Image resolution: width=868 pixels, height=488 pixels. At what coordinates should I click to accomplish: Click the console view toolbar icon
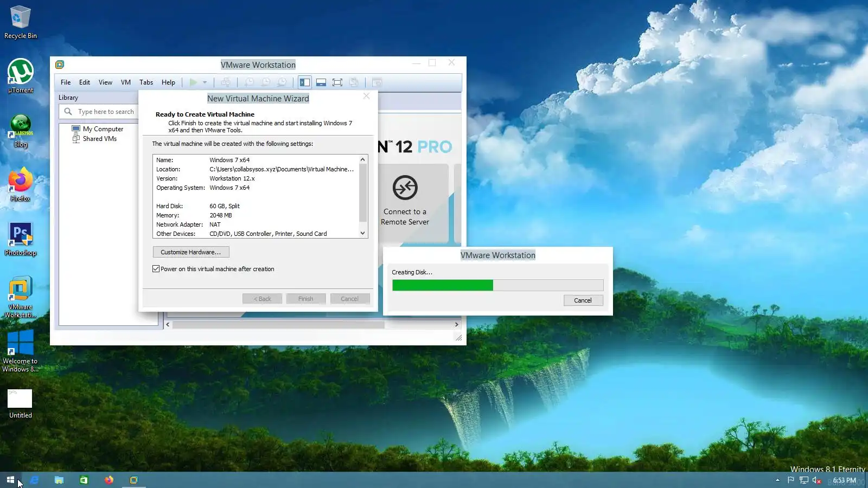377,82
